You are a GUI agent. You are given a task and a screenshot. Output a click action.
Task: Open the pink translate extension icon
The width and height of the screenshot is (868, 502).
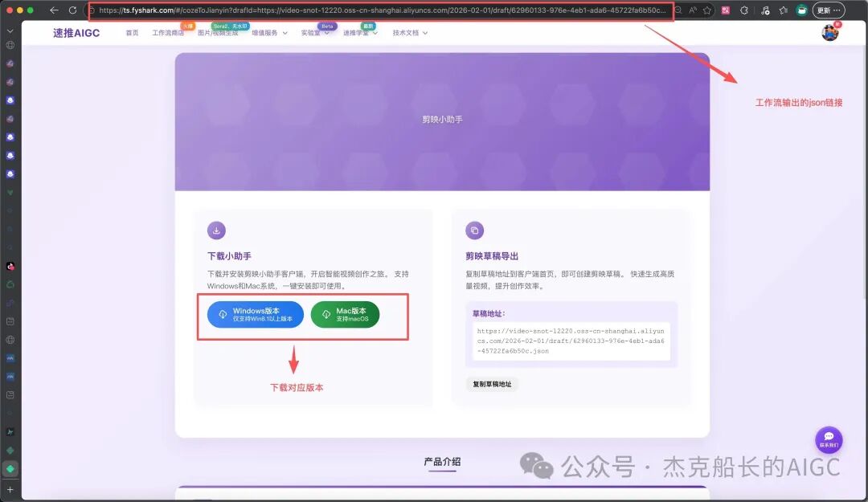tap(726, 10)
